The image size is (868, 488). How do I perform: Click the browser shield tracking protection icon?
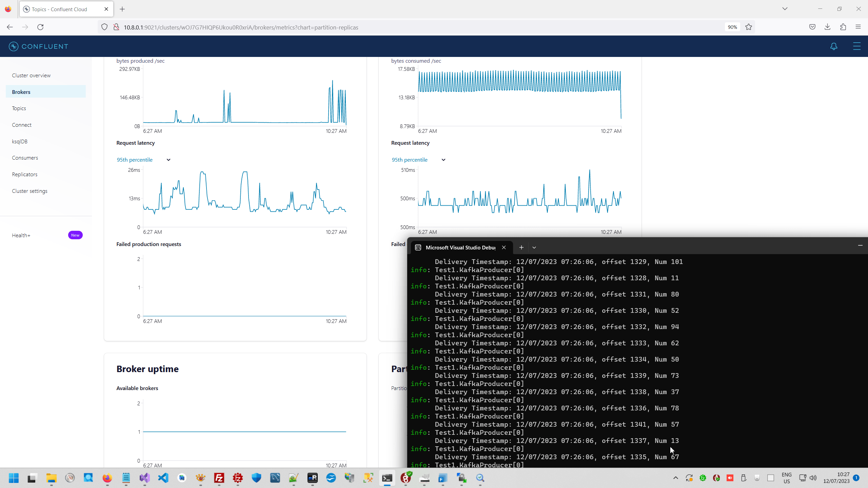104,27
